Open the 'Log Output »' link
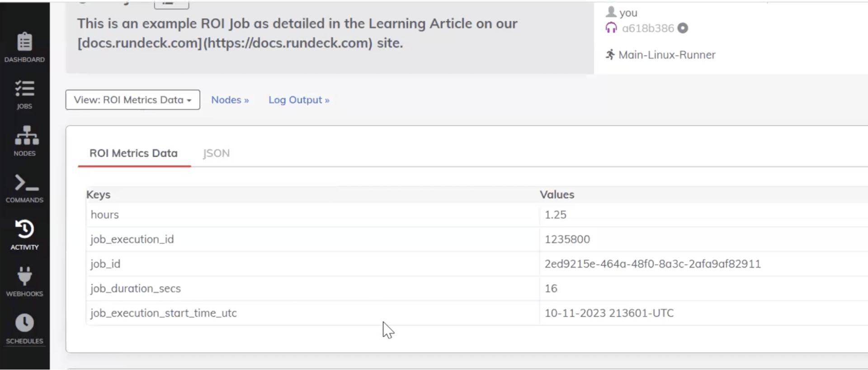Image resolution: width=868 pixels, height=370 pixels. tap(299, 100)
